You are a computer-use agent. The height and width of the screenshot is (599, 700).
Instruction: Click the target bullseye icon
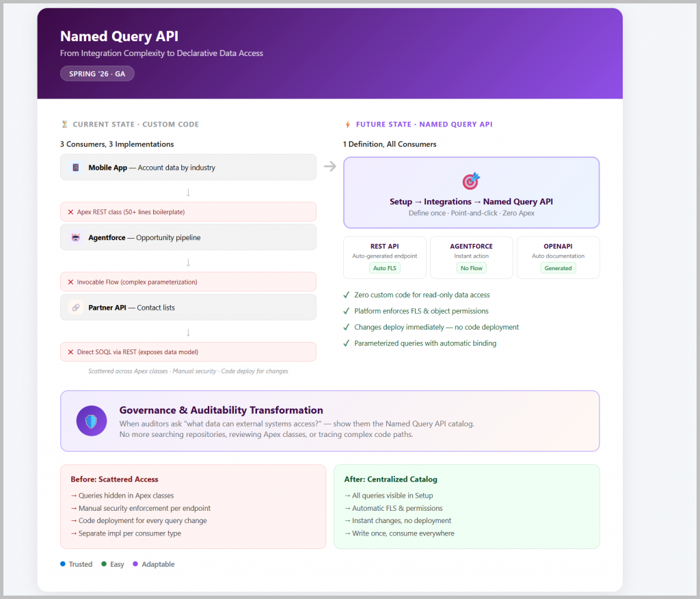coord(471,181)
